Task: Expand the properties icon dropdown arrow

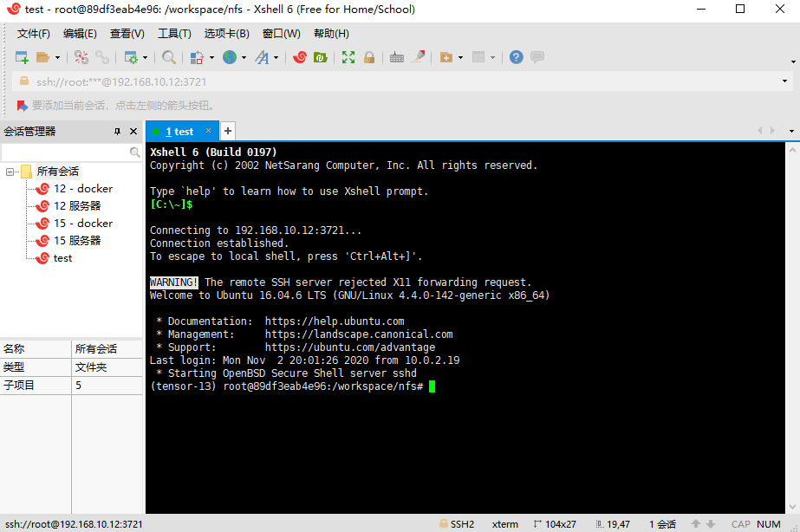Action: (146, 58)
